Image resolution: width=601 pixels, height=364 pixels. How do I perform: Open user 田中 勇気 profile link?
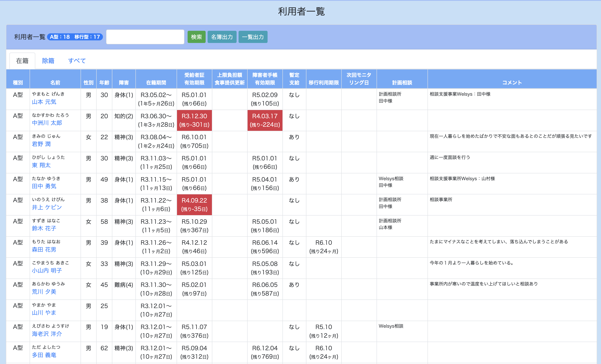click(x=44, y=186)
